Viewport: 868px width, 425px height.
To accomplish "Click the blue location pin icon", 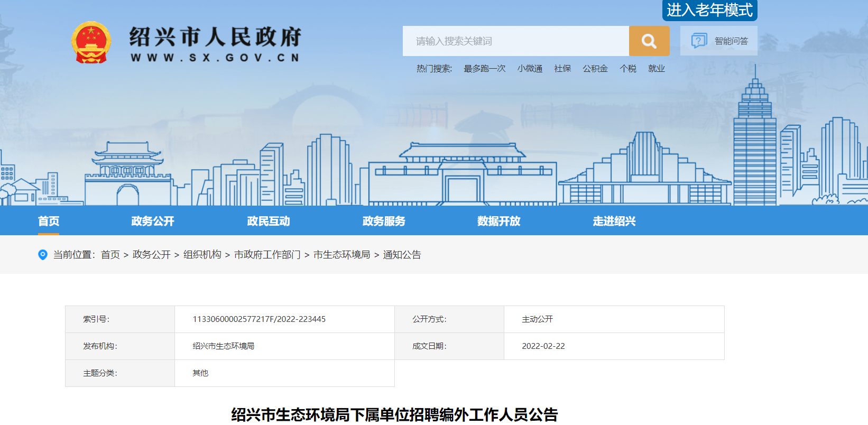I will point(43,255).
